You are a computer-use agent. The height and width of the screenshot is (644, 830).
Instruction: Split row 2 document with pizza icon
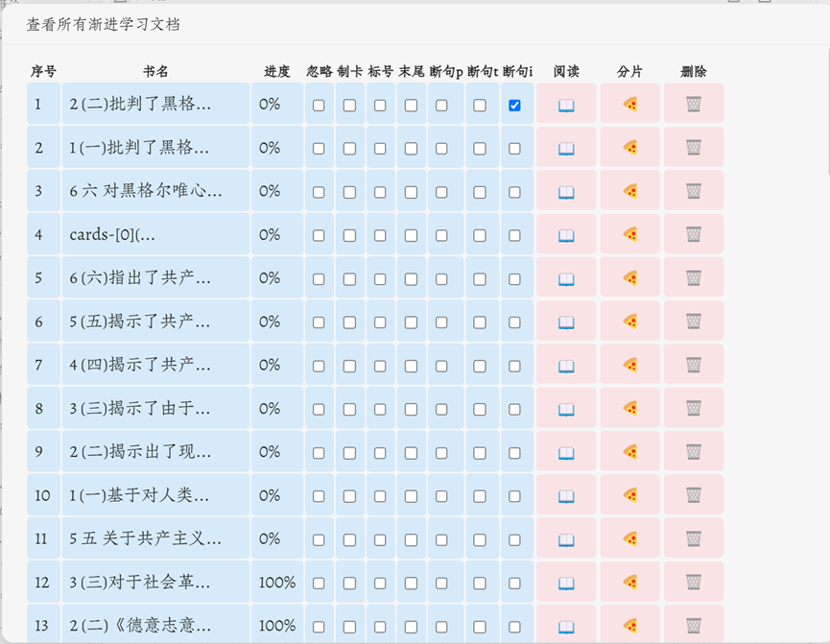(629, 148)
